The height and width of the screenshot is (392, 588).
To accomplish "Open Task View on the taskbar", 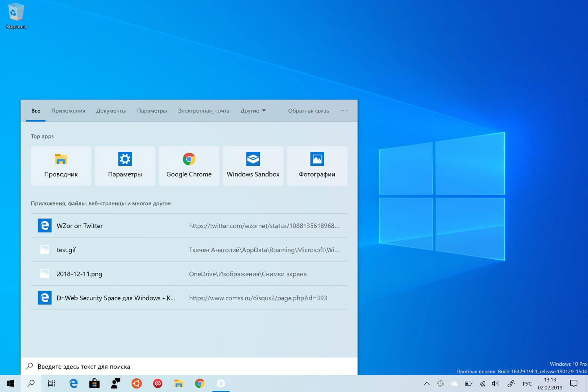I will (x=51, y=383).
